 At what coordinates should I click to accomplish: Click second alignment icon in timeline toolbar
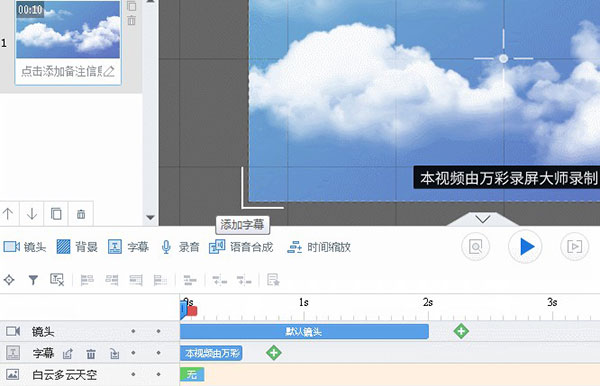click(112, 280)
